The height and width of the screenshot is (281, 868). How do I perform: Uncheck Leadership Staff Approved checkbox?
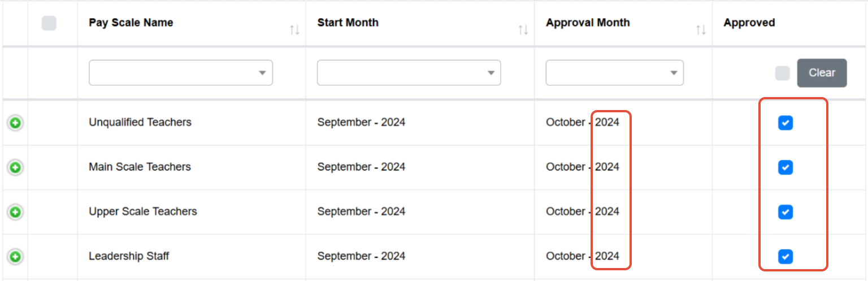click(x=785, y=257)
